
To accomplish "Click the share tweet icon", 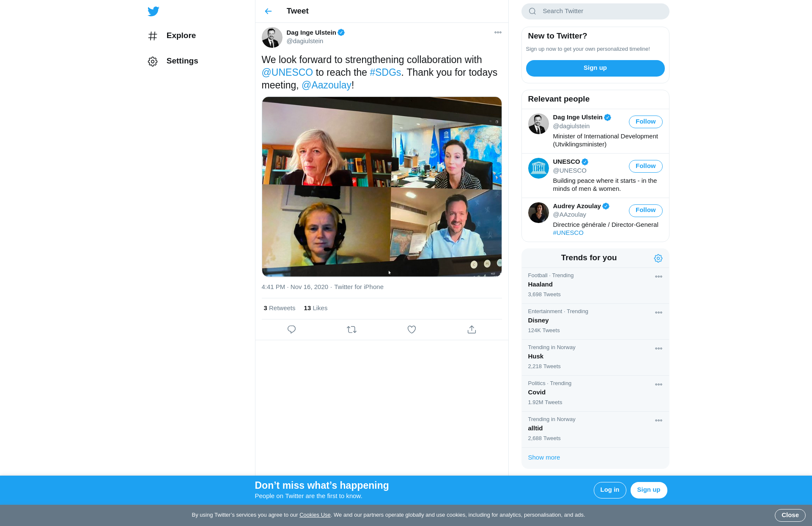I will pyautogui.click(x=472, y=329).
